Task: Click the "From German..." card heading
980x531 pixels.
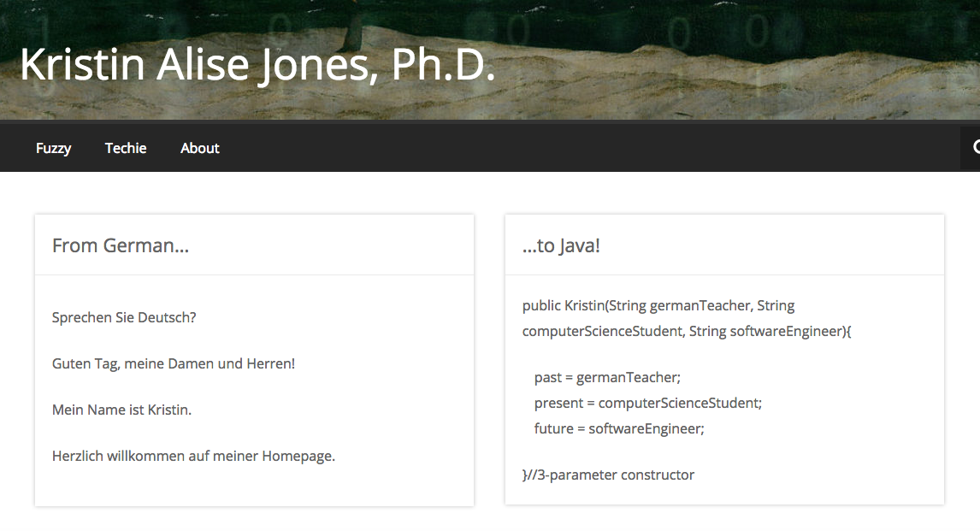Action: point(121,246)
